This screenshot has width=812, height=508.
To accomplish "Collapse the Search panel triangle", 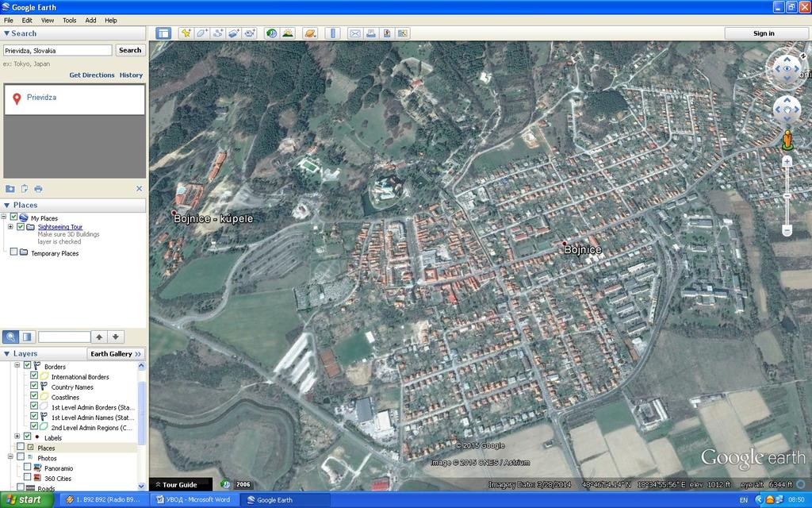I will coord(6,33).
